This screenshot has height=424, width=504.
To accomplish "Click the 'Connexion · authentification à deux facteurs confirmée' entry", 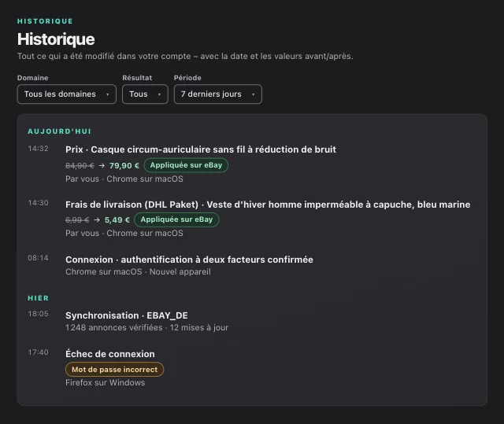I will 189,260.
